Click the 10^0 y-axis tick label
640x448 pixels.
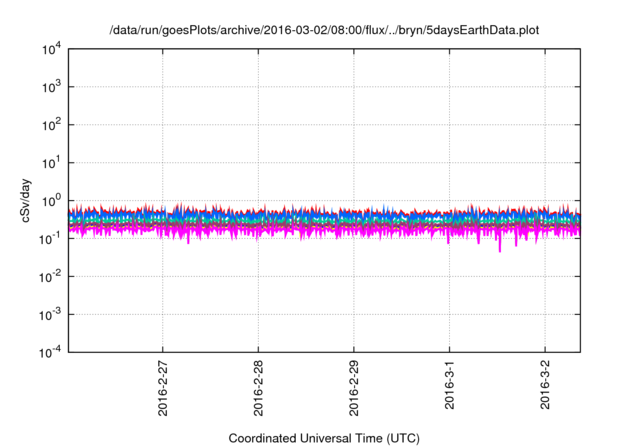[51, 201]
